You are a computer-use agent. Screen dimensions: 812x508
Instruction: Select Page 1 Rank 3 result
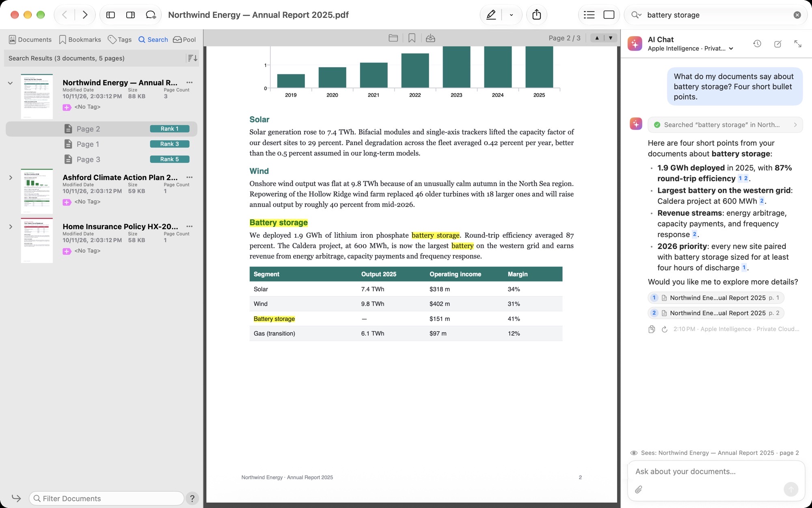[x=101, y=144]
